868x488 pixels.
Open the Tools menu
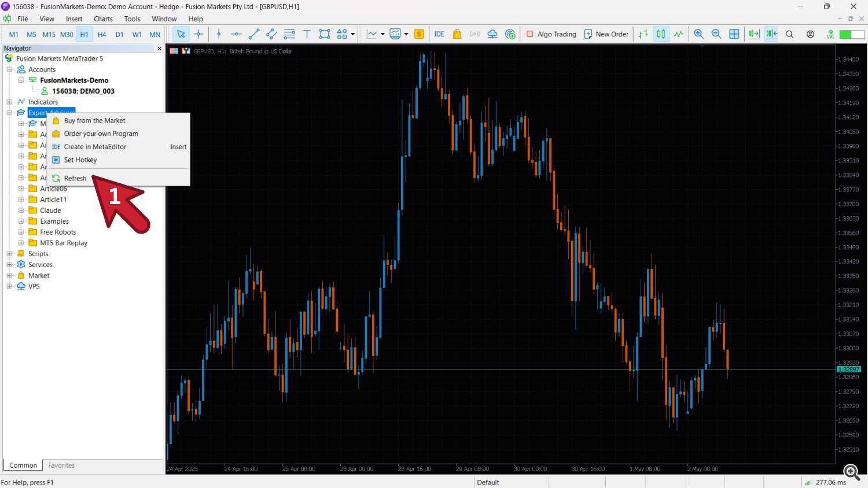point(132,19)
